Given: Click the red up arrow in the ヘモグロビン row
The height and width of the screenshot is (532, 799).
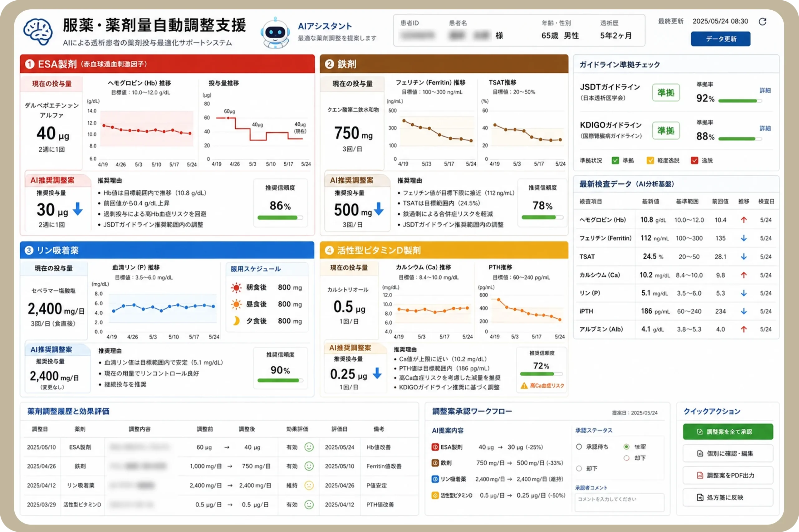Looking at the screenshot, I should pyautogui.click(x=743, y=220).
